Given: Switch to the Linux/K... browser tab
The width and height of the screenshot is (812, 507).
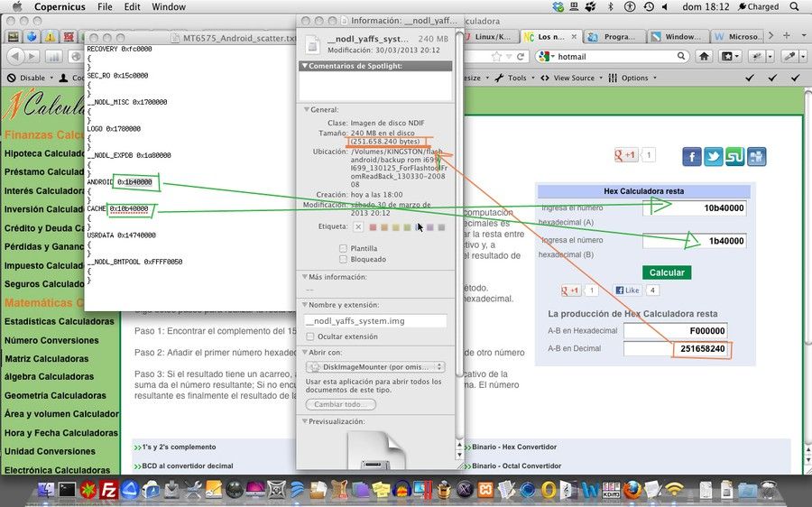Looking at the screenshot, I should pyautogui.click(x=491, y=37).
